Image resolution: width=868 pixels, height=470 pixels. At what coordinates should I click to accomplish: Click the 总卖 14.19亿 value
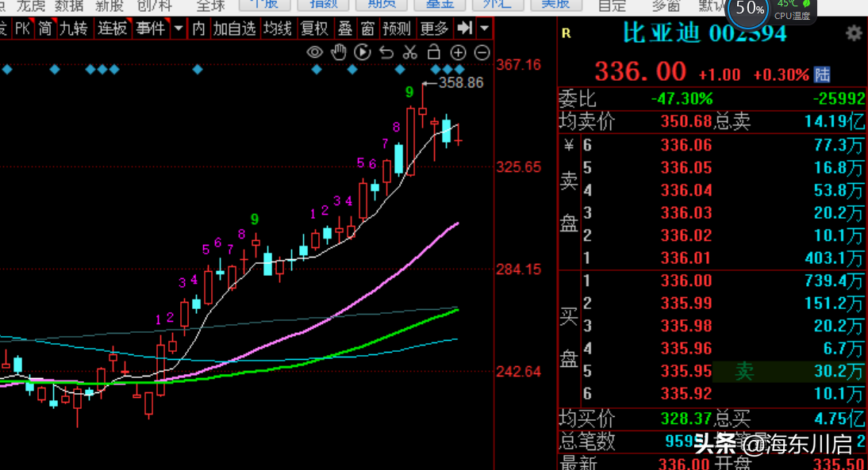(x=834, y=121)
